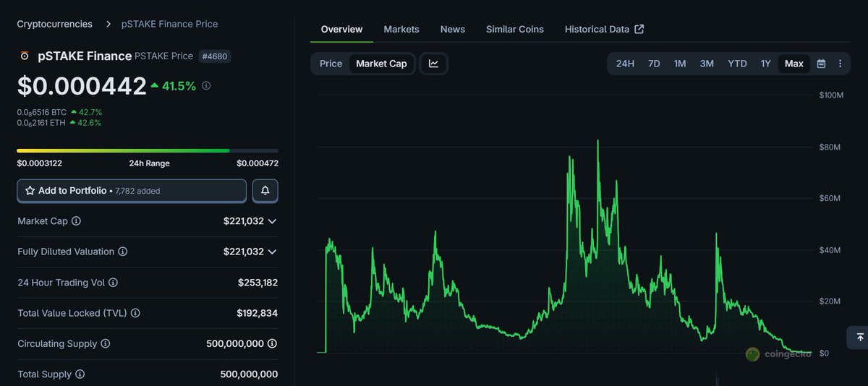This screenshot has height=386, width=868.
Task: Click the price change info icon
Action: tap(206, 85)
